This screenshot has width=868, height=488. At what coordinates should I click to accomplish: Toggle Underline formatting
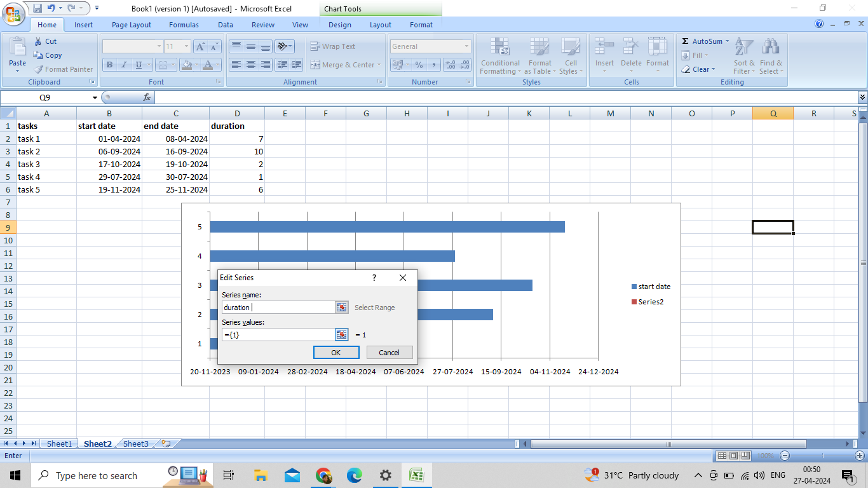tap(138, 65)
